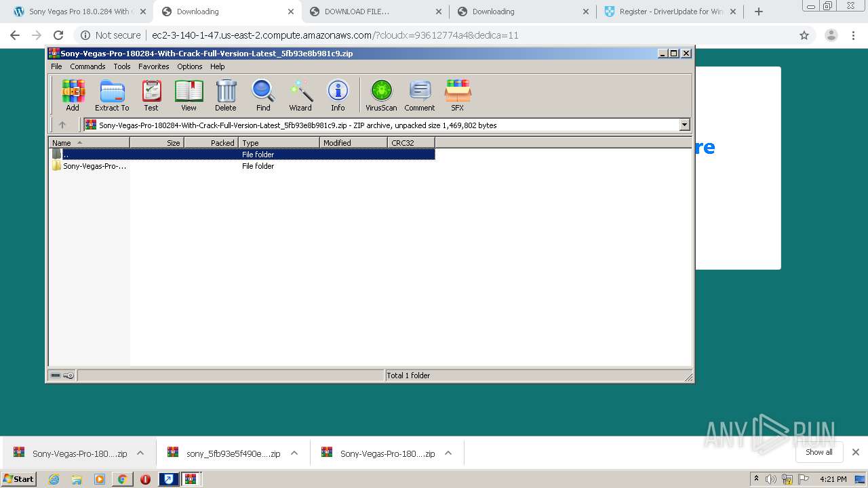
Task: Sort file list by Packed column
Action: [x=211, y=142]
